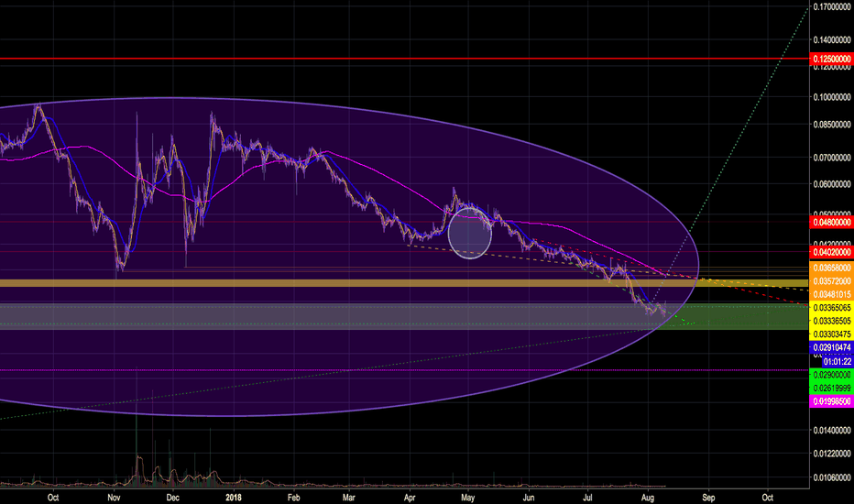Click the Mar label on time axis
Image resolution: width=854 pixels, height=504 pixels.
tap(348, 498)
